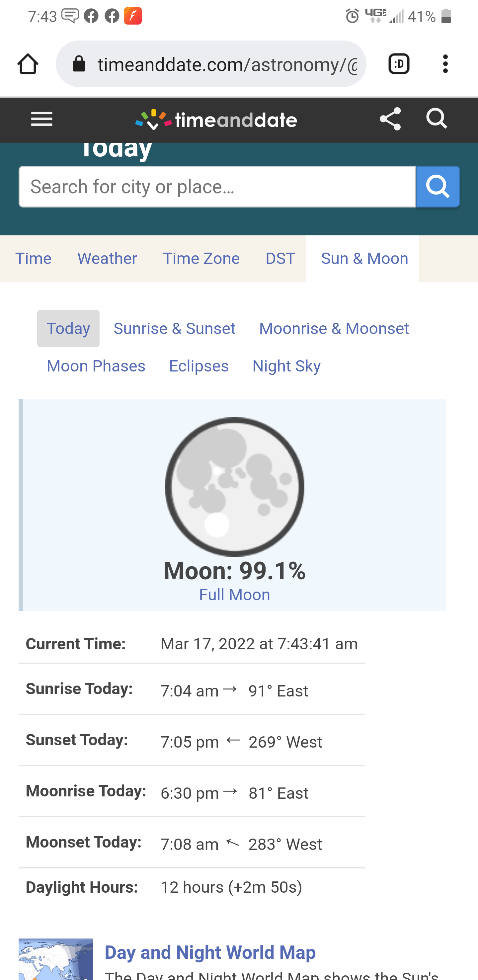Open the DST tab

click(280, 259)
